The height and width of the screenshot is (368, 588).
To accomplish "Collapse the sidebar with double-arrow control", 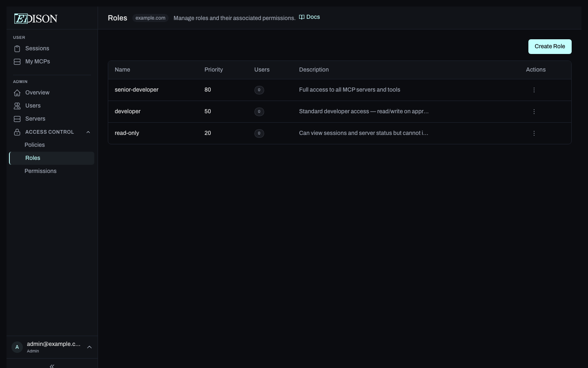I will (52, 366).
